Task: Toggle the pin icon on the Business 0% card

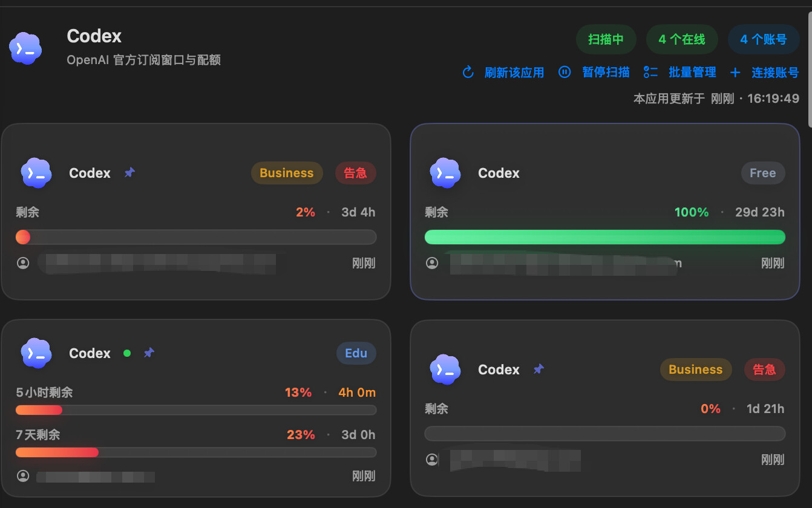Action: click(539, 369)
